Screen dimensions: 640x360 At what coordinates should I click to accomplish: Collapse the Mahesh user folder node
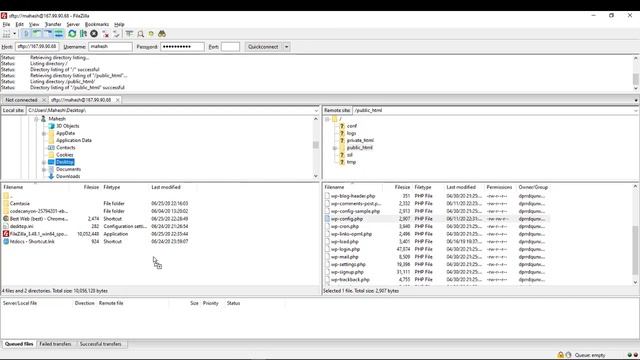click(x=36, y=119)
